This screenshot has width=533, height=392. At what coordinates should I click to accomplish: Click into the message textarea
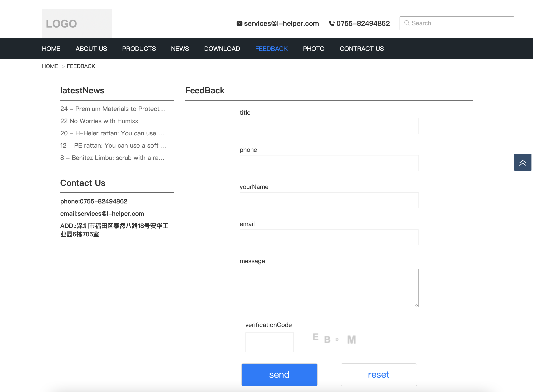[x=329, y=288]
